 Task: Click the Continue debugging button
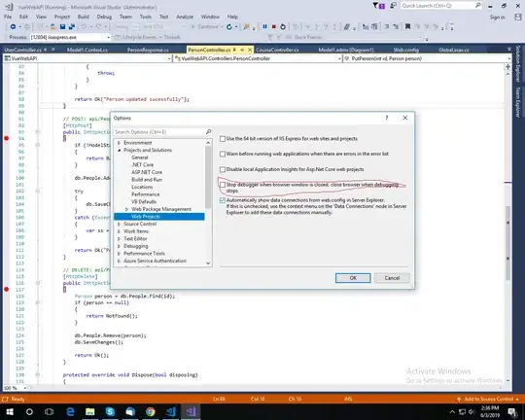point(207,27)
